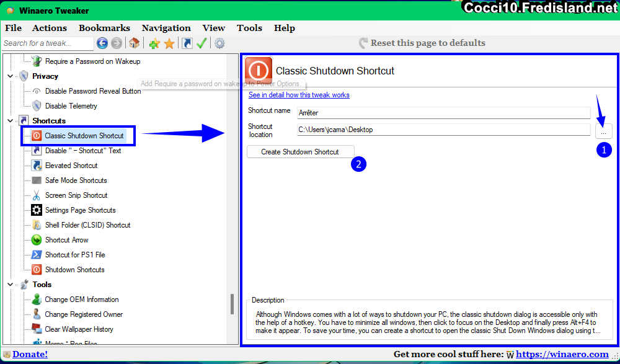Select Safe Mode Shortcuts tree item
Image resolution: width=620 pixels, height=364 pixels.
tap(76, 180)
